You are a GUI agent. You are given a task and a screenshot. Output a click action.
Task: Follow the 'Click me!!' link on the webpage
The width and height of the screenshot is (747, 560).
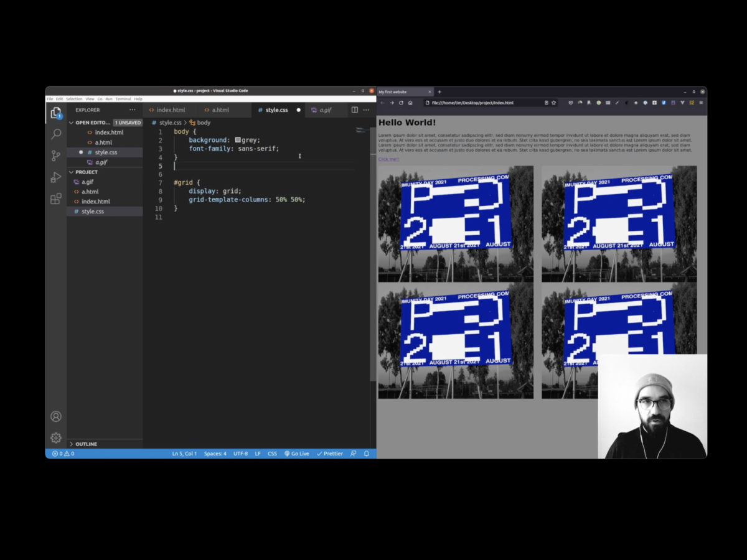[x=388, y=159]
